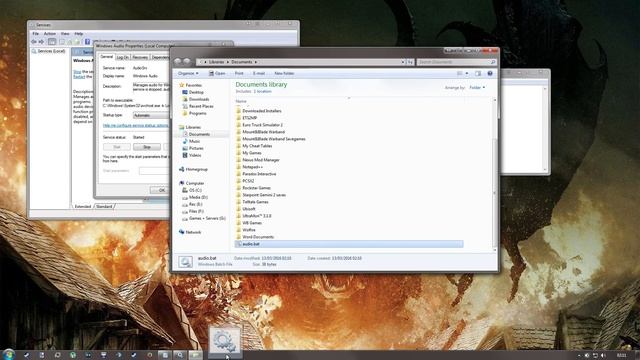Click OK in Windows Audio Properties dialog
This screenshot has width=640, height=360.
[161, 190]
